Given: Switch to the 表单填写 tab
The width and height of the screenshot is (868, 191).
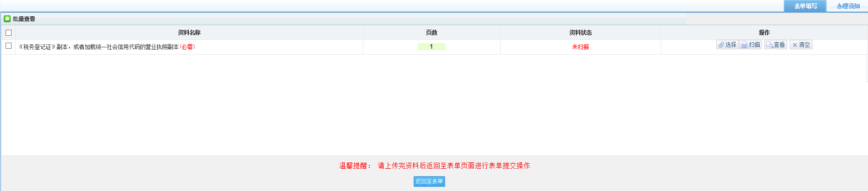Looking at the screenshot, I should 805,6.
